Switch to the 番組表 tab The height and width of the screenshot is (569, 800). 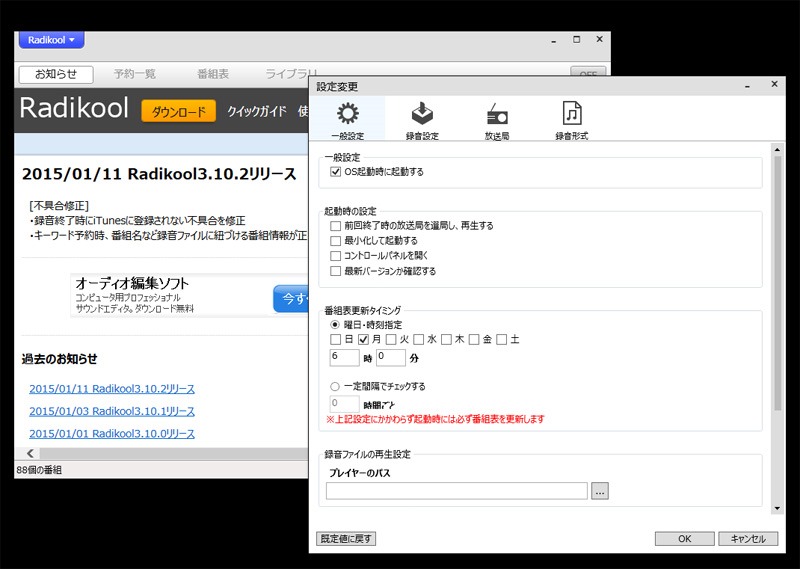213,74
